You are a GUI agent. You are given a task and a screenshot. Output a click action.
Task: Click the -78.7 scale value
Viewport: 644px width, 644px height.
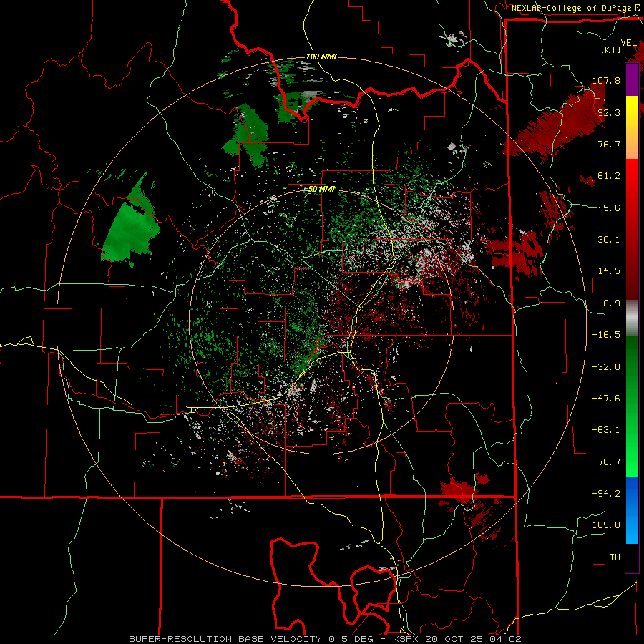click(606, 462)
